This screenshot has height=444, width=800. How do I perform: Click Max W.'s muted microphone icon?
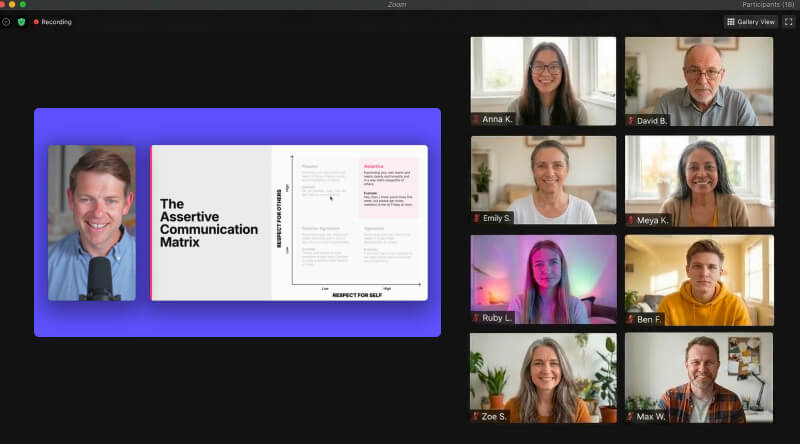[x=631, y=415]
